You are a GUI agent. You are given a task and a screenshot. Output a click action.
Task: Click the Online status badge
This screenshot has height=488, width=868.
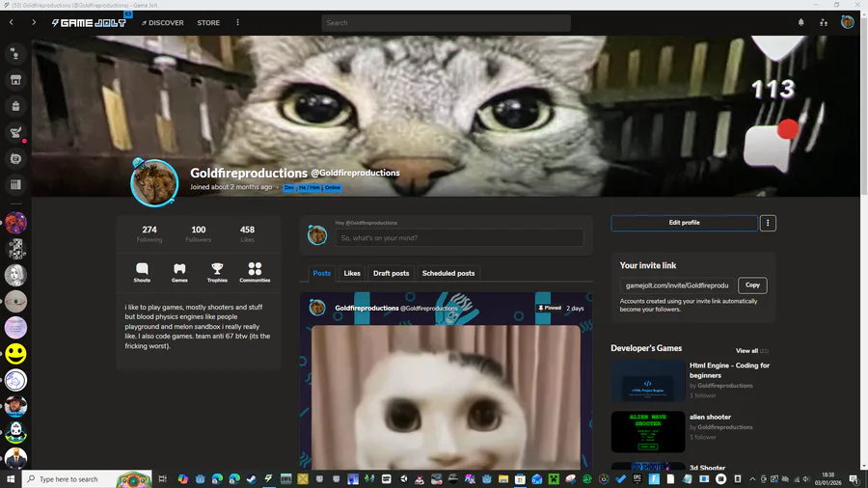332,187
